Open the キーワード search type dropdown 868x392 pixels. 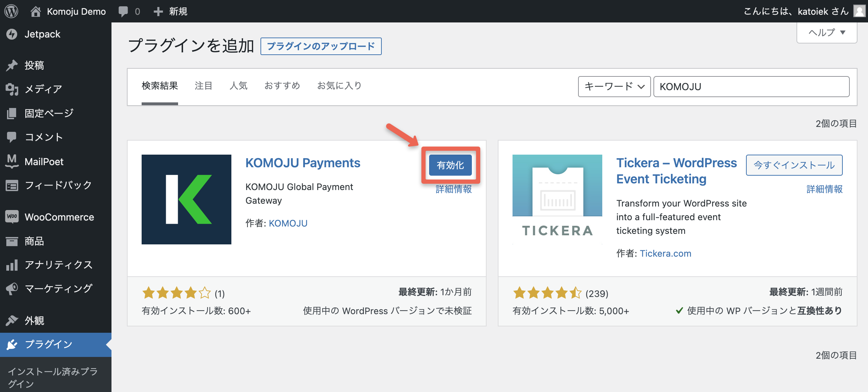pos(614,87)
